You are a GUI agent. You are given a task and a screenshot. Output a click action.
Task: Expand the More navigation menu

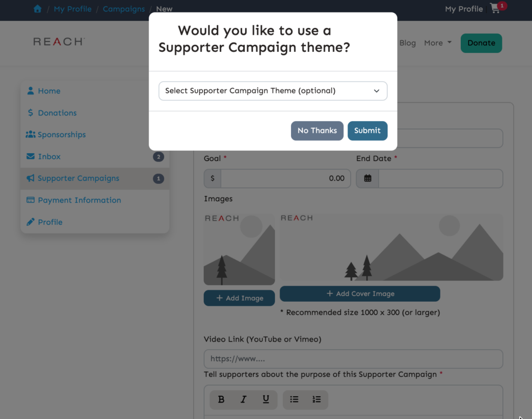(437, 43)
